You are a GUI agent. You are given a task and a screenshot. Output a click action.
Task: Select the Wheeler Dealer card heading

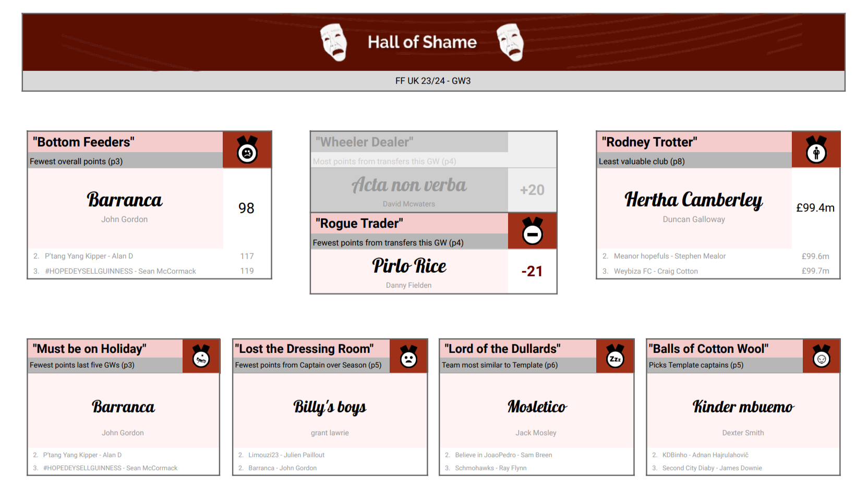(x=364, y=142)
